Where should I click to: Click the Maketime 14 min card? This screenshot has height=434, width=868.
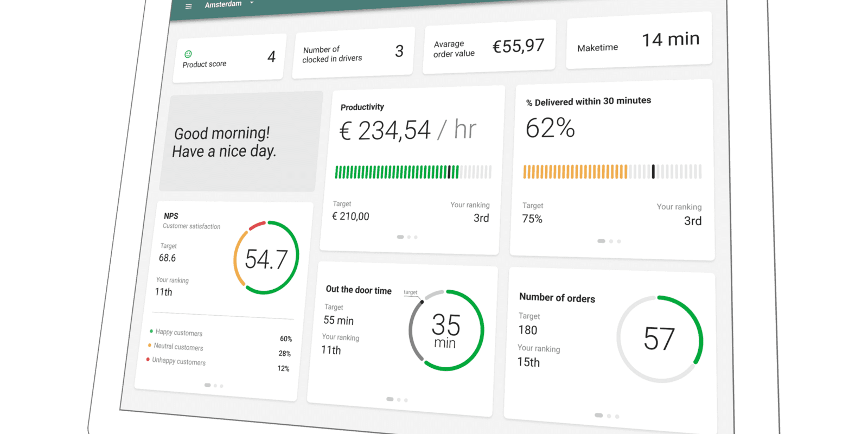point(639,42)
